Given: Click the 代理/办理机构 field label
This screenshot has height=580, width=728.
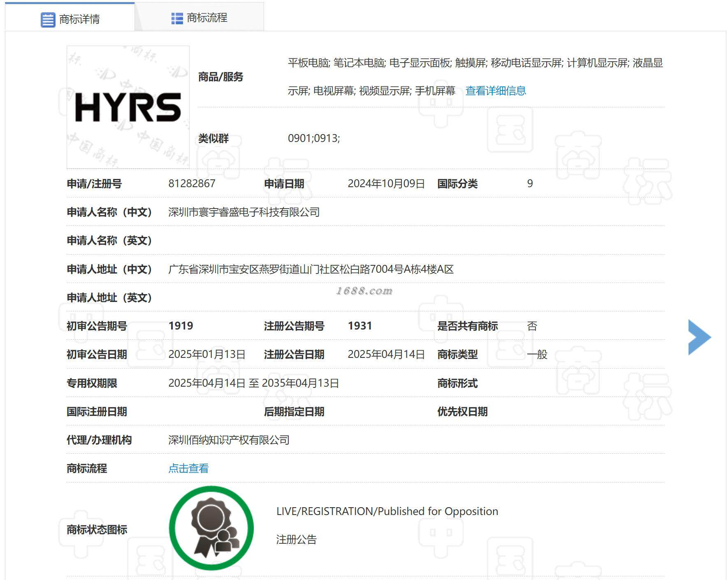Looking at the screenshot, I should [99, 440].
